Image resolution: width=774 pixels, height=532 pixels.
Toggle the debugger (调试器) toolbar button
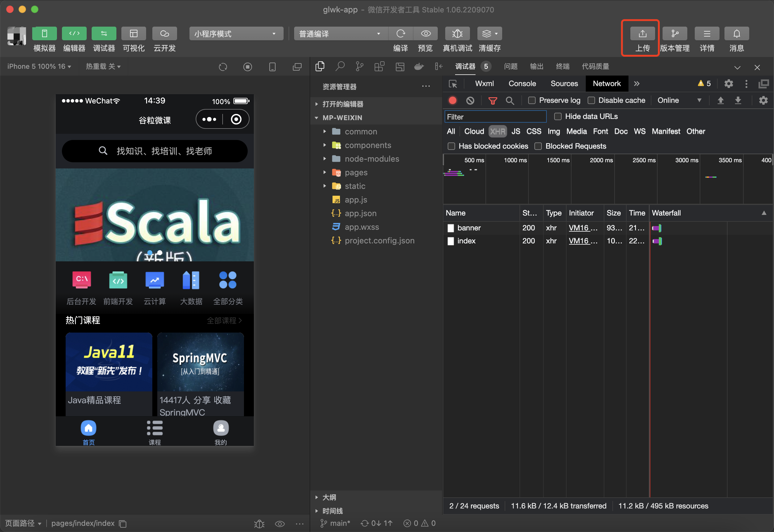click(x=104, y=33)
